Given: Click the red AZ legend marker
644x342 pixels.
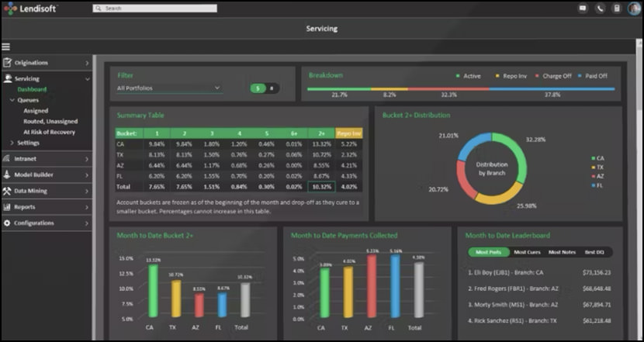Looking at the screenshot, I should point(593,177).
